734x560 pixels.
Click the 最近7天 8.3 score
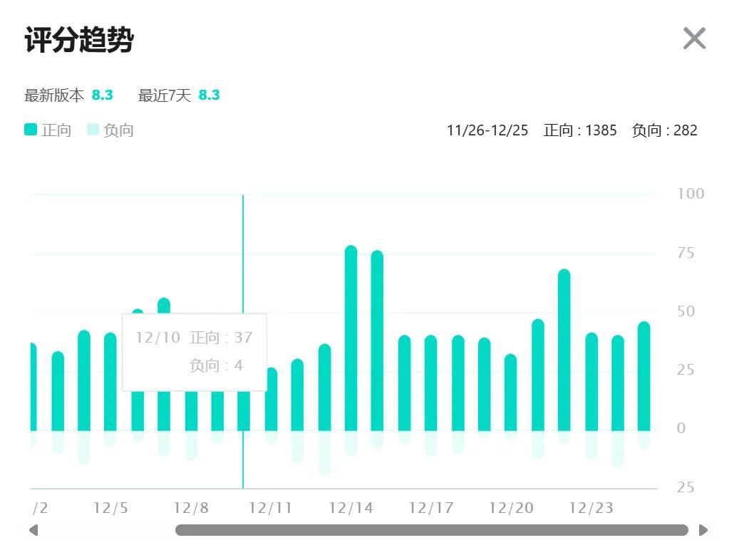tap(209, 95)
